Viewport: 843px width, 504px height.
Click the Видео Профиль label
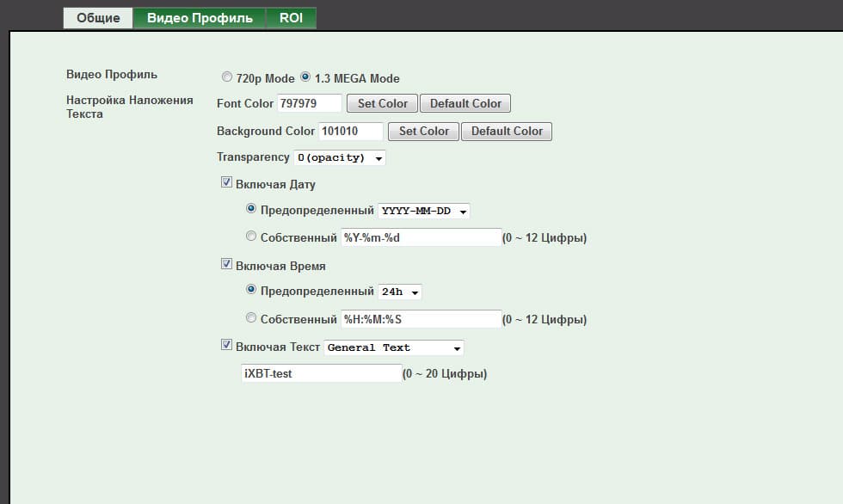[x=112, y=74]
